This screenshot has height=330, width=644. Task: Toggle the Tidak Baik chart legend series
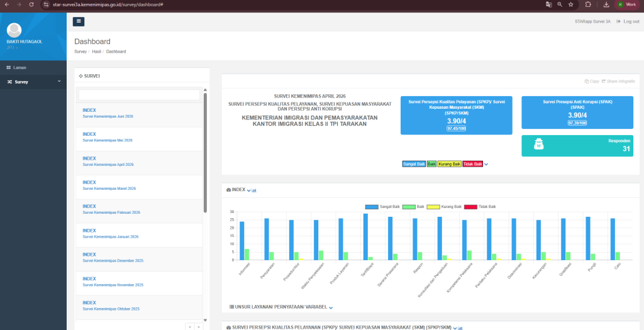pyautogui.click(x=480, y=206)
